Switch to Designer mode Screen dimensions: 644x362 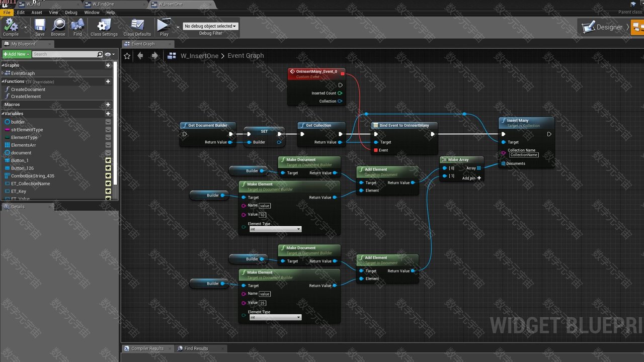tap(604, 27)
